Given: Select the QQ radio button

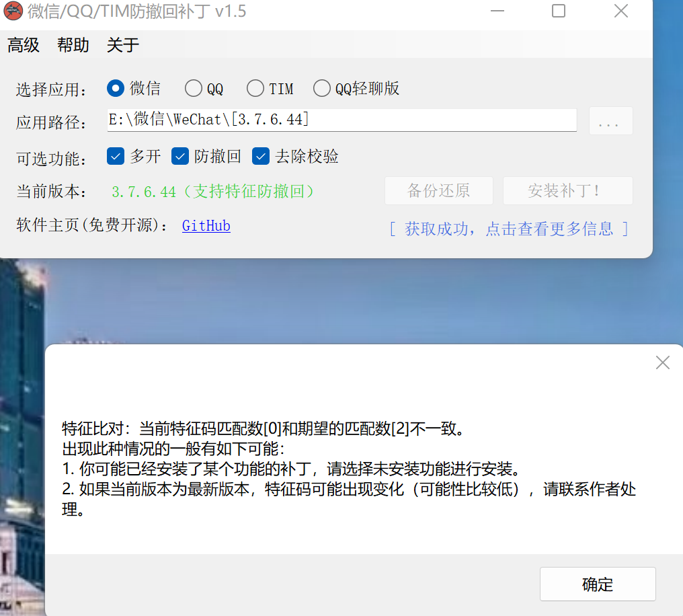Looking at the screenshot, I should click(204, 89).
